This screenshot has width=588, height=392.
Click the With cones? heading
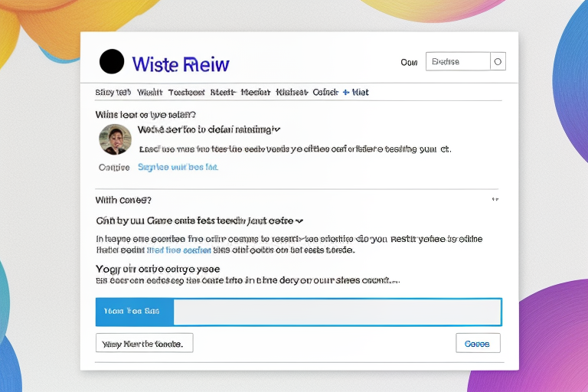123,201
